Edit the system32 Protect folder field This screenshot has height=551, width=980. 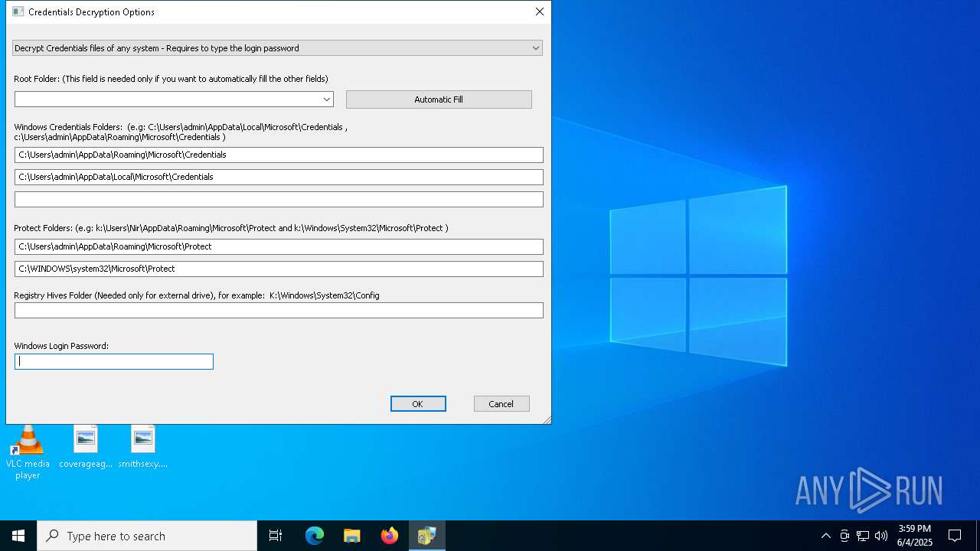(x=279, y=269)
